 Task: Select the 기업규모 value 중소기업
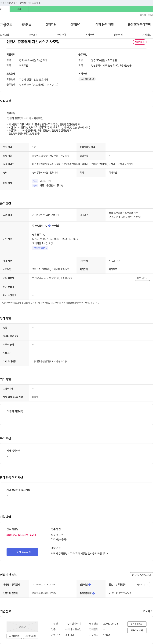click(70, 635)
